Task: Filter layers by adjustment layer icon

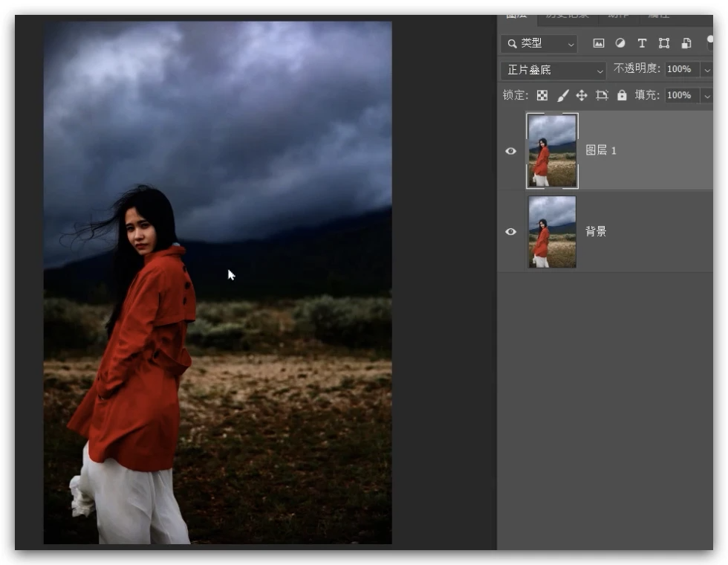Action: click(x=620, y=44)
